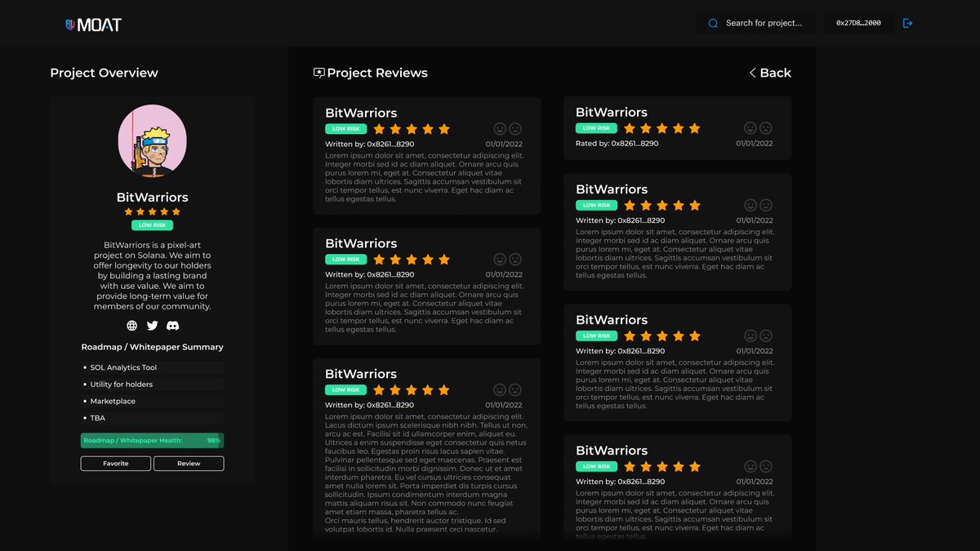Click 'SOL Analytics Tool' roadmap item
The image size is (980, 551).
[x=152, y=368]
